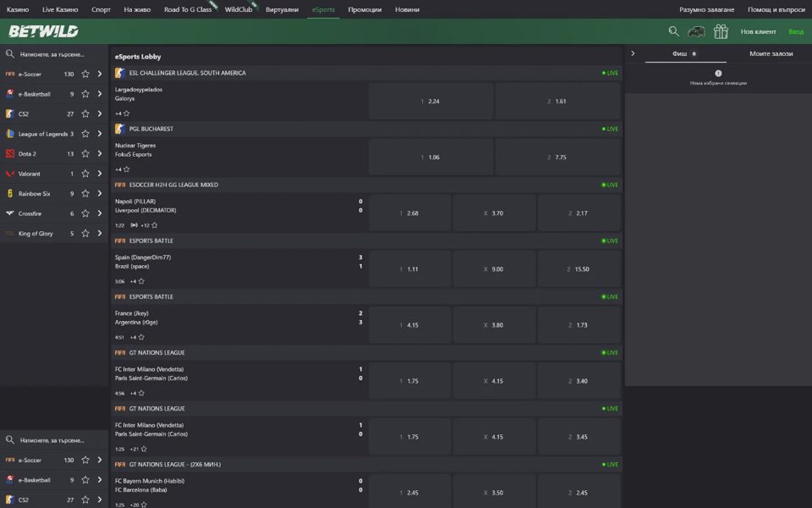Open the Промоции menu item
Image resolution: width=812 pixels, height=508 pixels.
point(365,9)
